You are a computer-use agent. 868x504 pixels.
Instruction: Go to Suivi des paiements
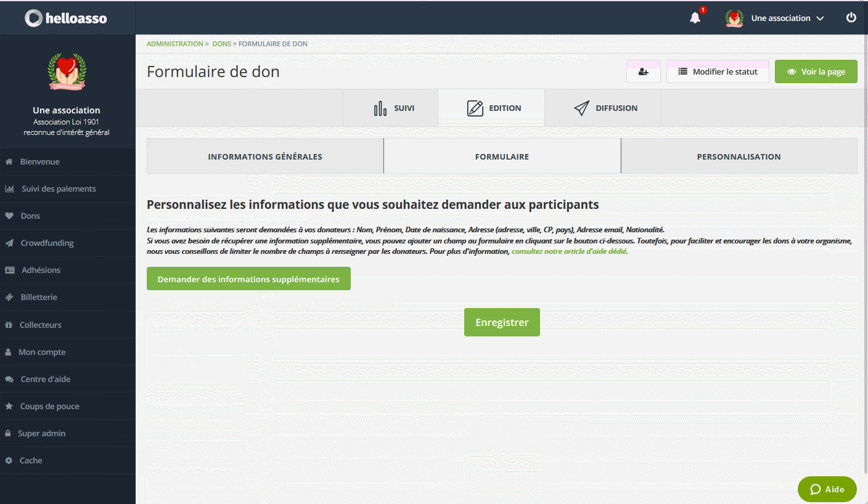[68, 189]
